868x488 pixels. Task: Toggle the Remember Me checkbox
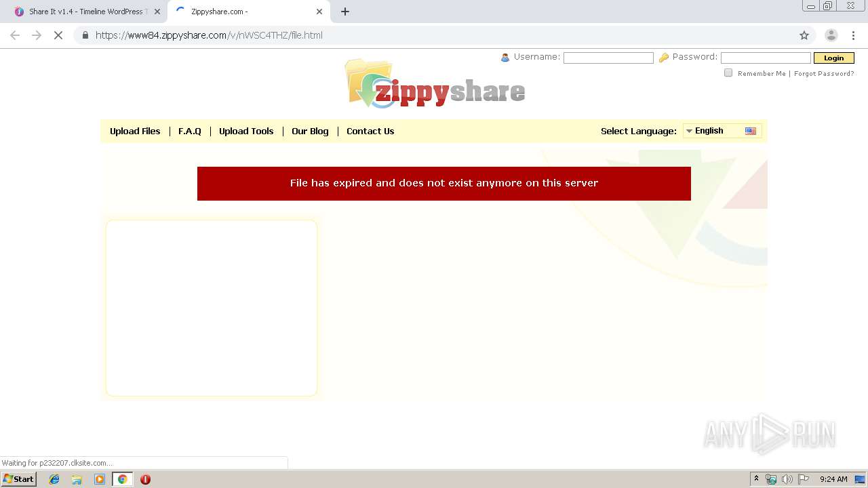pyautogui.click(x=728, y=73)
